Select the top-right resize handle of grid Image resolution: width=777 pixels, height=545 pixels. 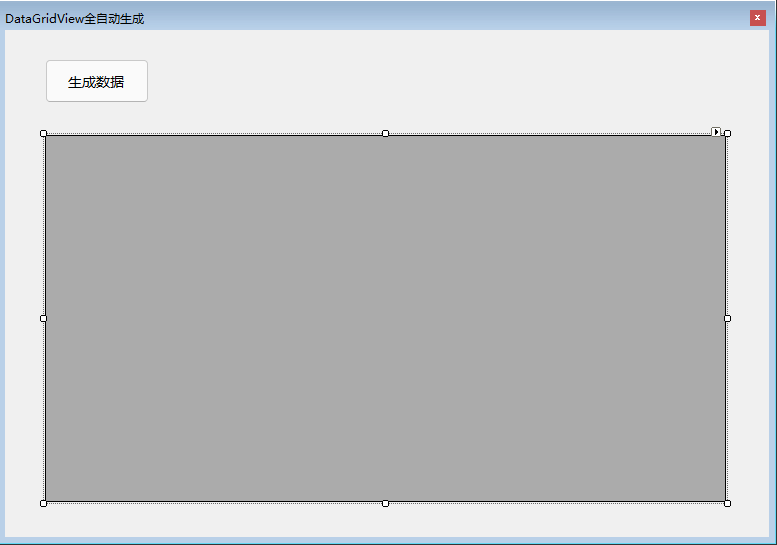pyautogui.click(x=727, y=133)
